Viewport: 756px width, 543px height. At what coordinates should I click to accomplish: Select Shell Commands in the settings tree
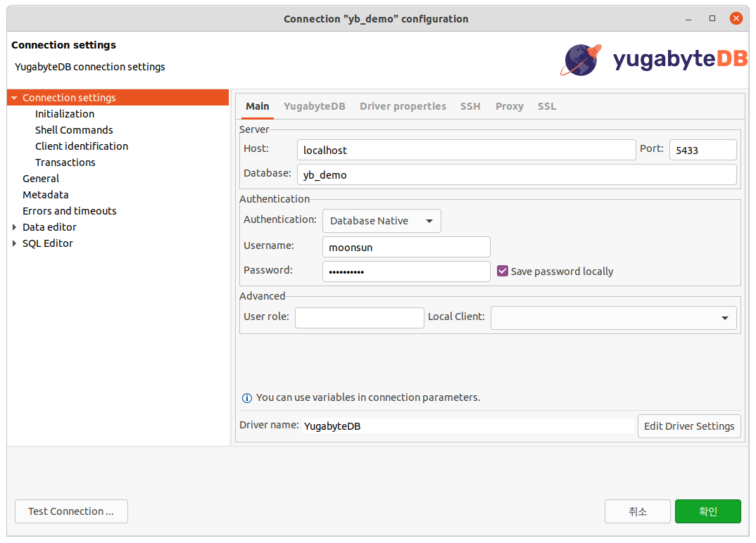pyautogui.click(x=74, y=130)
